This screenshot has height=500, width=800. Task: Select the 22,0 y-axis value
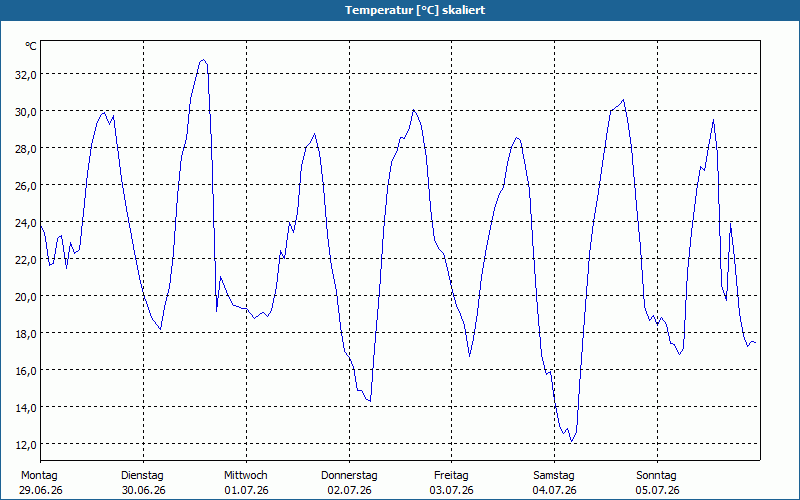point(26,260)
